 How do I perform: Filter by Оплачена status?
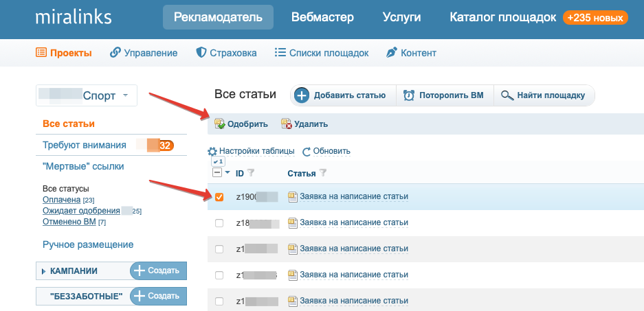(61, 199)
